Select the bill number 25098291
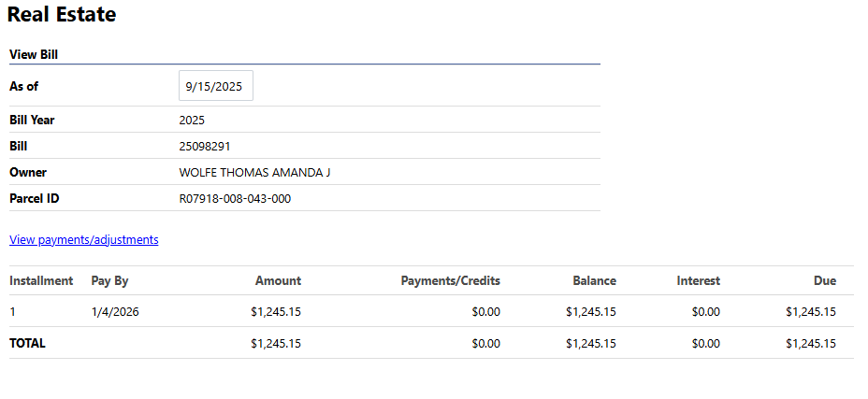 [205, 147]
